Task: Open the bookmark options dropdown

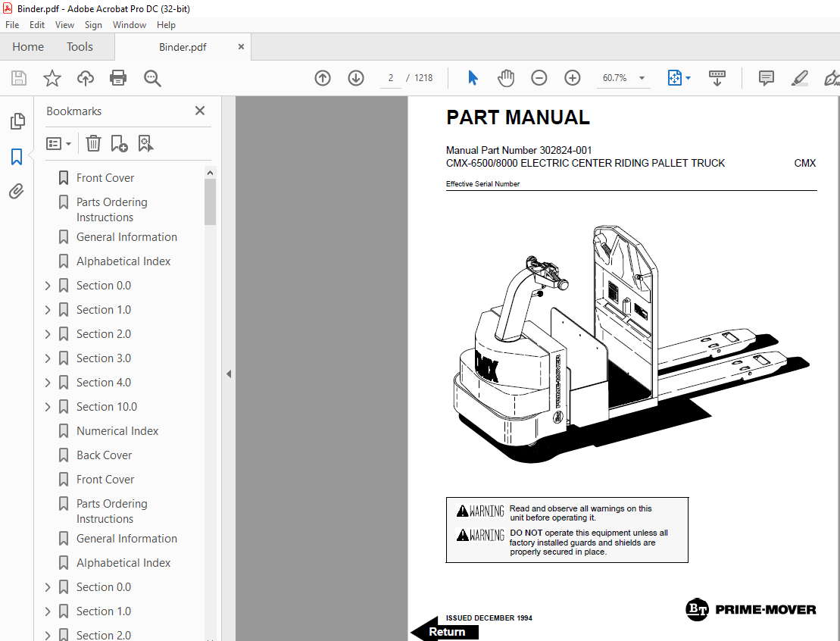Action: click(58, 144)
